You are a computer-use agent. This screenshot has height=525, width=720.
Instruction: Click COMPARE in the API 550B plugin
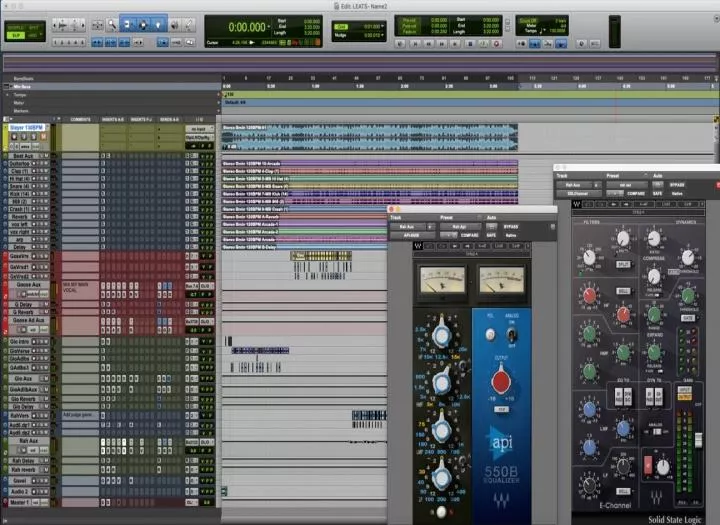click(469, 235)
